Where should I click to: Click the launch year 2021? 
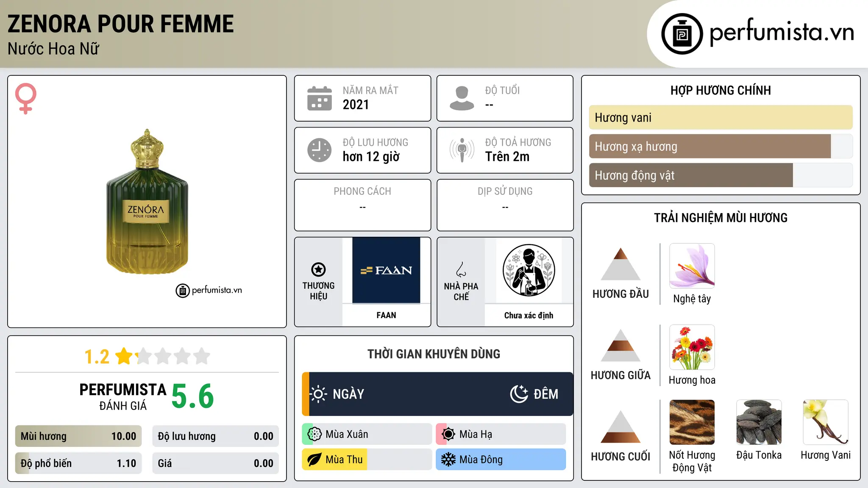(x=356, y=105)
